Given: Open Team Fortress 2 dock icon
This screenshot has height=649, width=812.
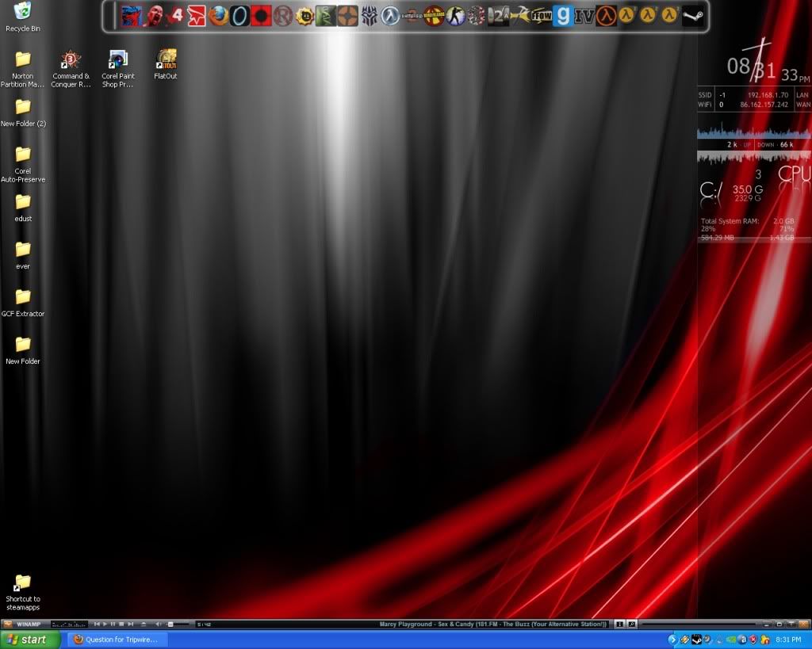Looking at the screenshot, I should pyautogui.click(x=347, y=15).
